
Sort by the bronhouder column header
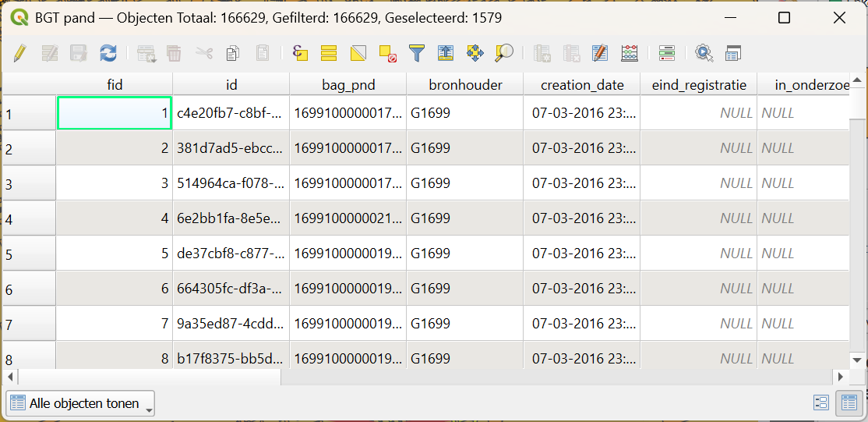(465, 84)
